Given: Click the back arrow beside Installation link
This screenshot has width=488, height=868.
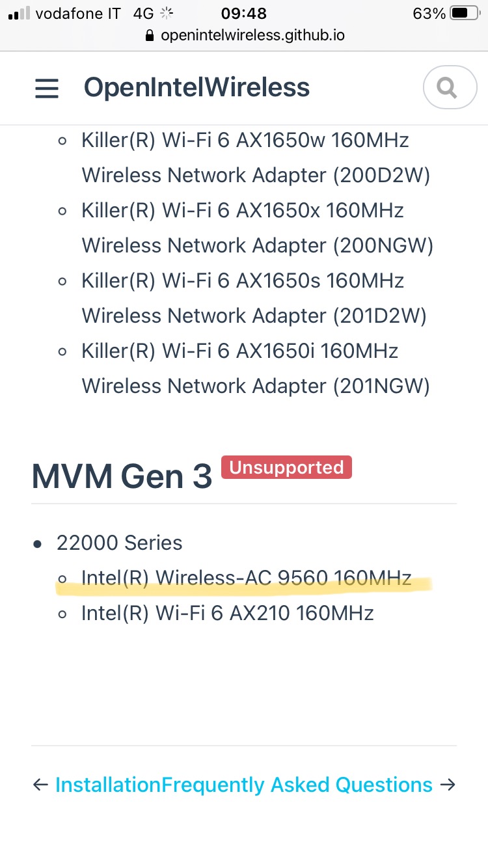Looking at the screenshot, I should click(40, 785).
